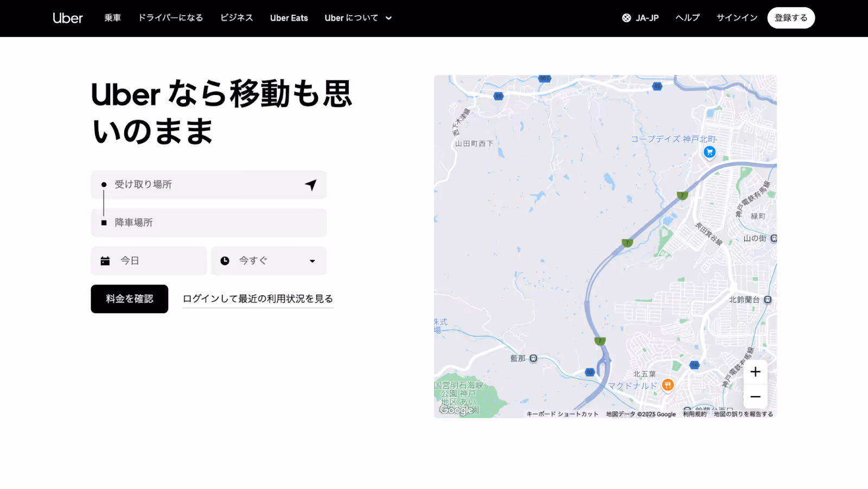868x489 pixels.
Task: Click the 北五葉 label on the map
Action: (644, 374)
